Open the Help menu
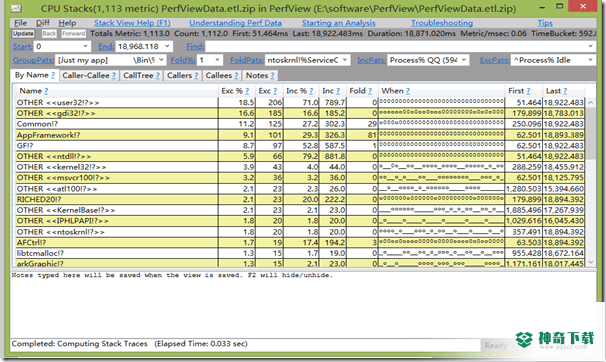Viewport: 606px width, 362px height. click(x=67, y=23)
